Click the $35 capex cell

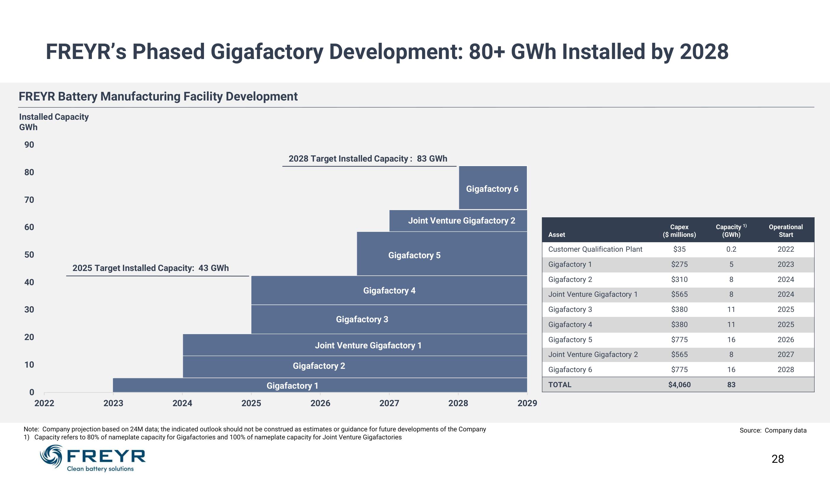679,249
